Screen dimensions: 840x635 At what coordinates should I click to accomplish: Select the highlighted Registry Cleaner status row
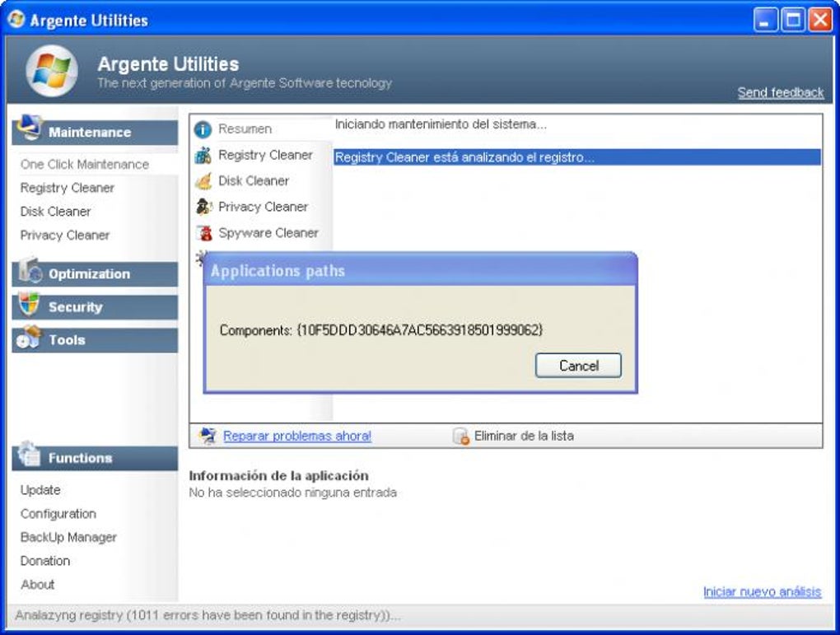[x=577, y=157]
